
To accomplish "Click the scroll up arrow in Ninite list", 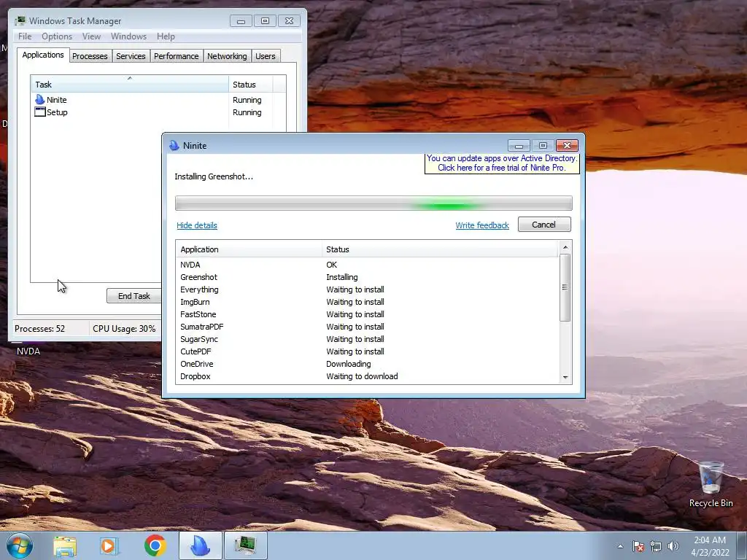I will coord(565,246).
